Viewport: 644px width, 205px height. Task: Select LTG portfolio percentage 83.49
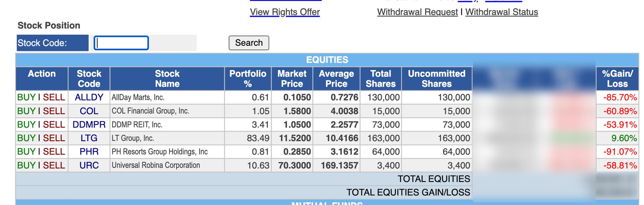[x=258, y=138]
